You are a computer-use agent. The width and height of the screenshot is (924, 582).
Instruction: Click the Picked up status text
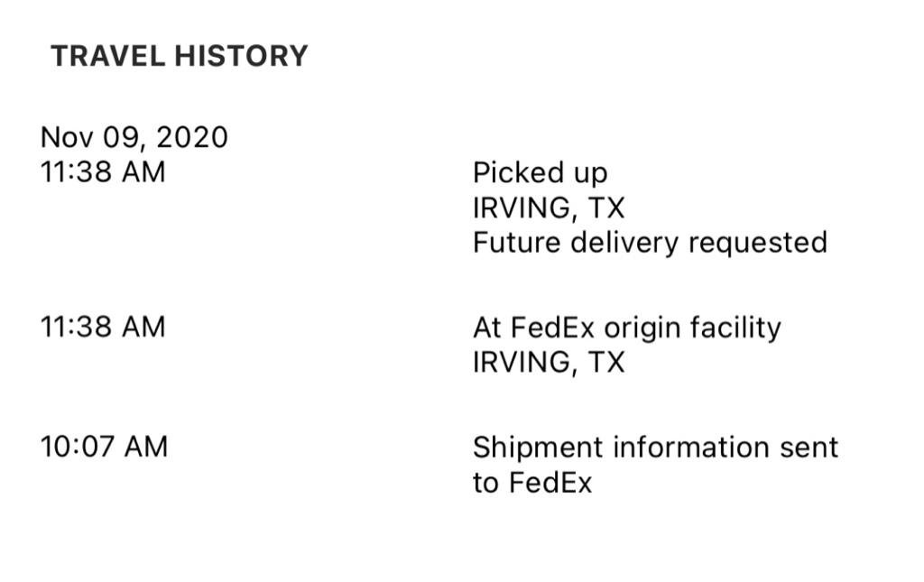tap(540, 173)
